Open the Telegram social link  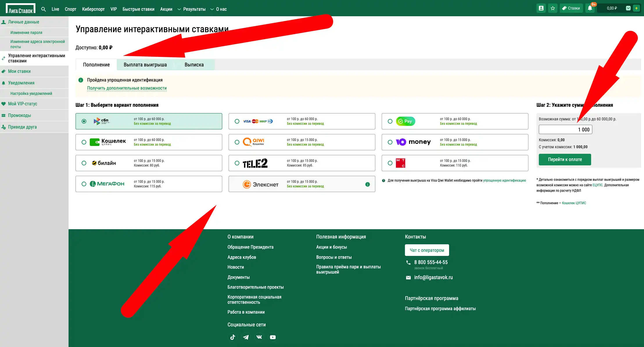point(246,337)
